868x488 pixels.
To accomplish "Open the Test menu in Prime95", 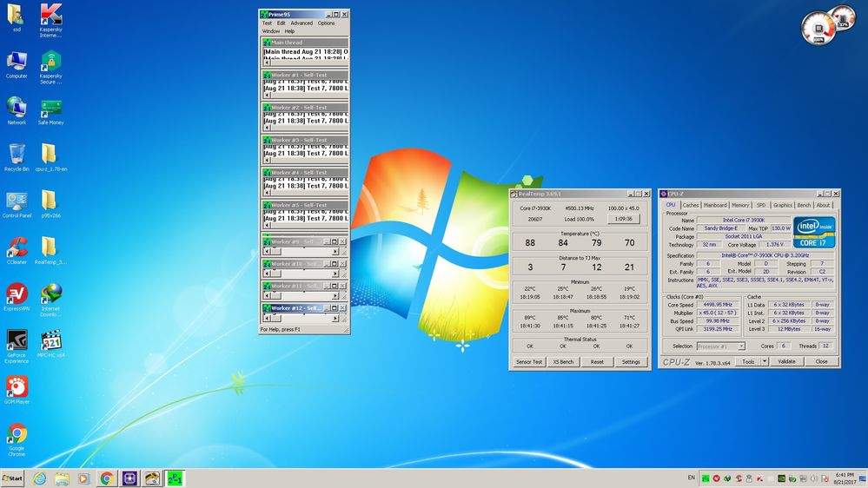I will [x=267, y=23].
